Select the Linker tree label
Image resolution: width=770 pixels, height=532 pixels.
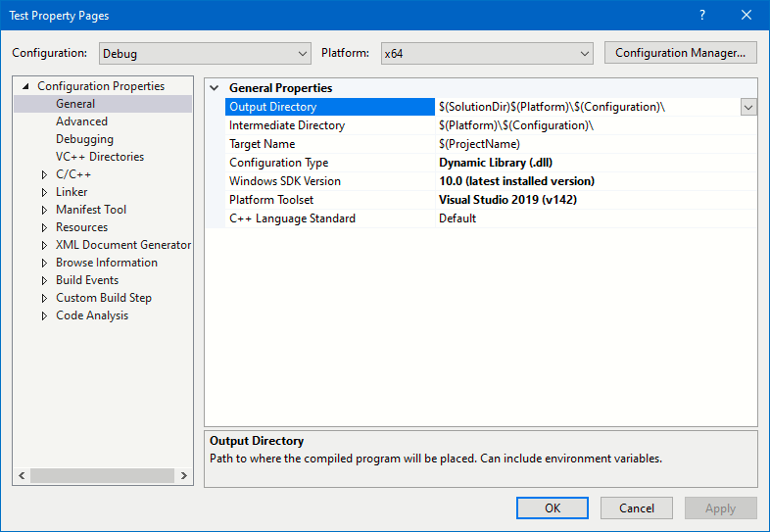click(72, 192)
